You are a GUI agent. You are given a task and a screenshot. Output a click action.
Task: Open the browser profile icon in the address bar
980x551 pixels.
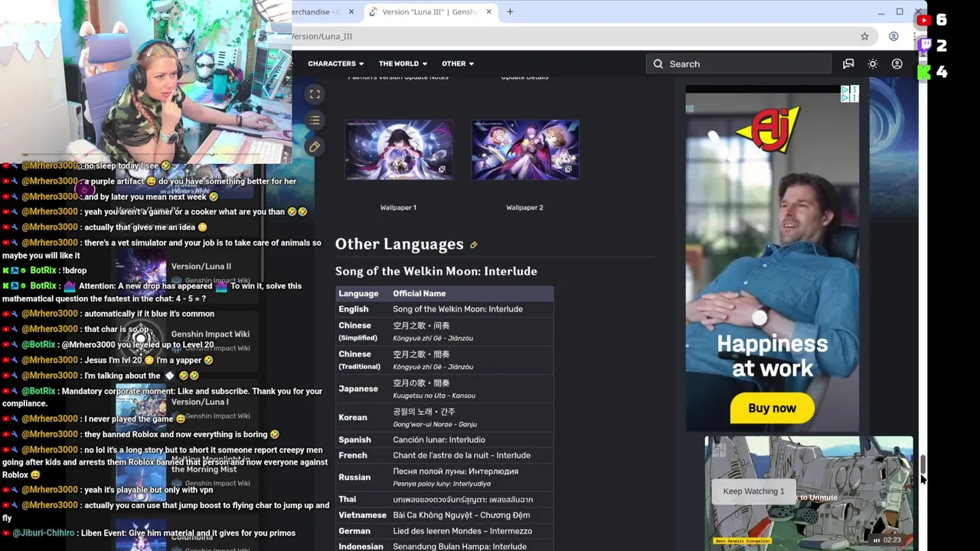(893, 36)
